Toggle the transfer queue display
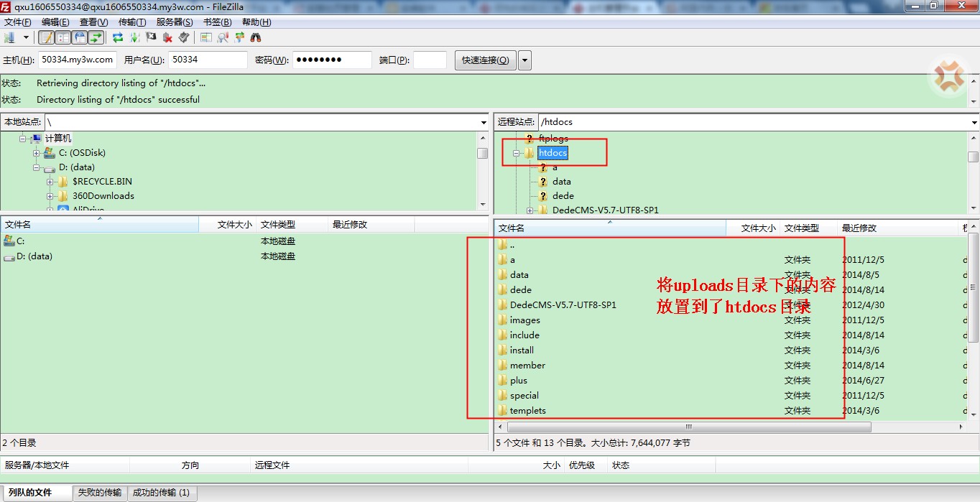The width and height of the screenshot is (980, 502). pos(96,37)
